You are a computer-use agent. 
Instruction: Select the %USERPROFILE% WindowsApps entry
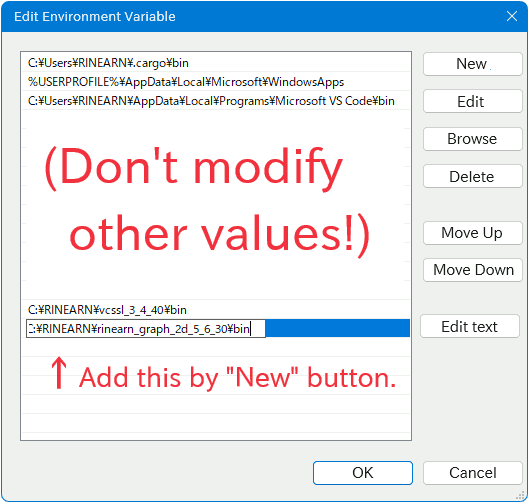(216, 82)
